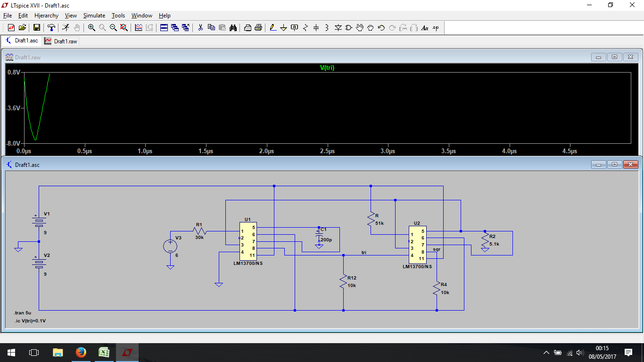
Task: Select the Copy tool icon
Action: (211, 28)
